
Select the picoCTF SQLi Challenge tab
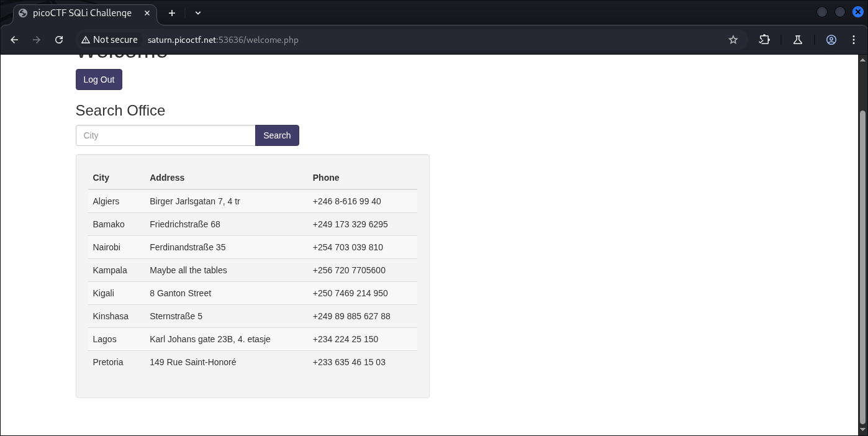click(x=84, y=13)
